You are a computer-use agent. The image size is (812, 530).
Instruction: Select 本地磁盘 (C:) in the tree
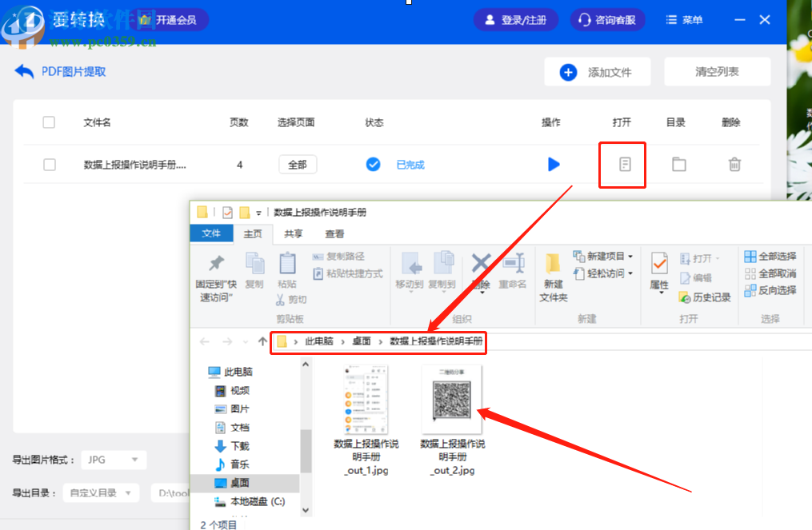coord(250,501)
